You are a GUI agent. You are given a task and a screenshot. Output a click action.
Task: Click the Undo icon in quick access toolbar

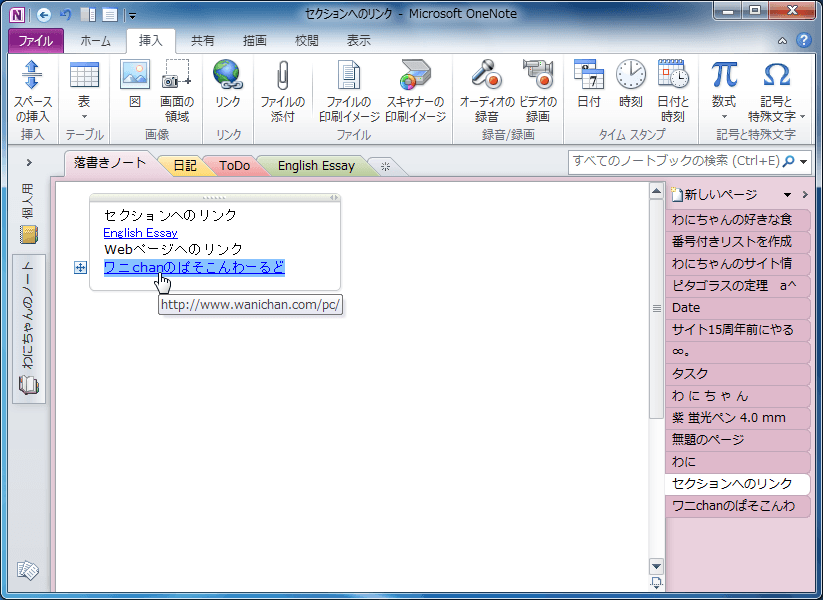pos(66,15)
